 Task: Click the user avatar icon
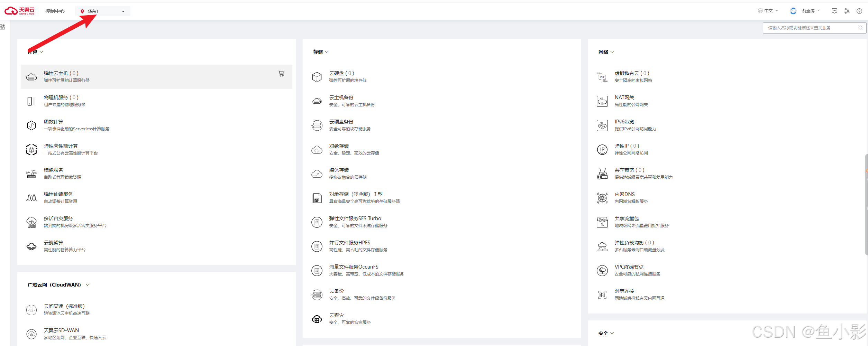(793, 11)
